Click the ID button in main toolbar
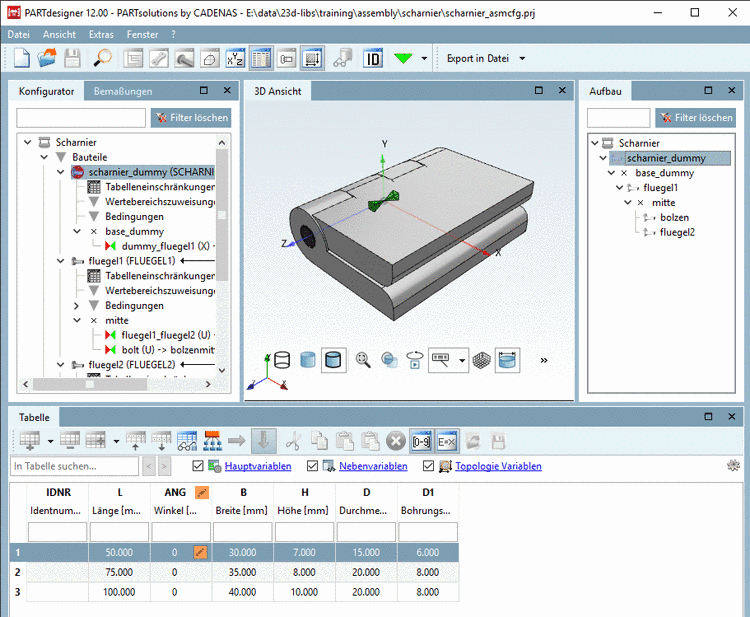The height and width of the screenshot is (617, 750). coord(373,58)
